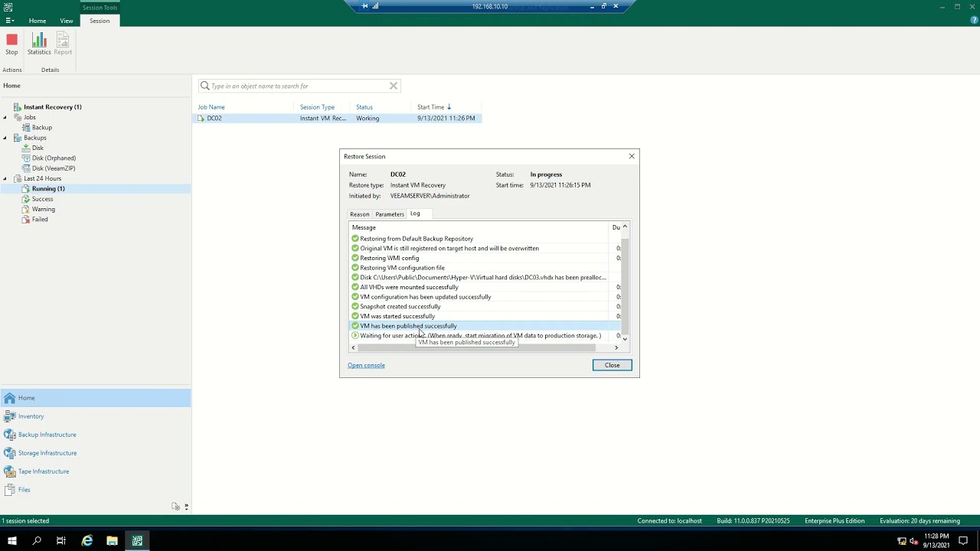980x551 pixels.
Task: Click the Jobs gear icon
Action: click(17, 117)
